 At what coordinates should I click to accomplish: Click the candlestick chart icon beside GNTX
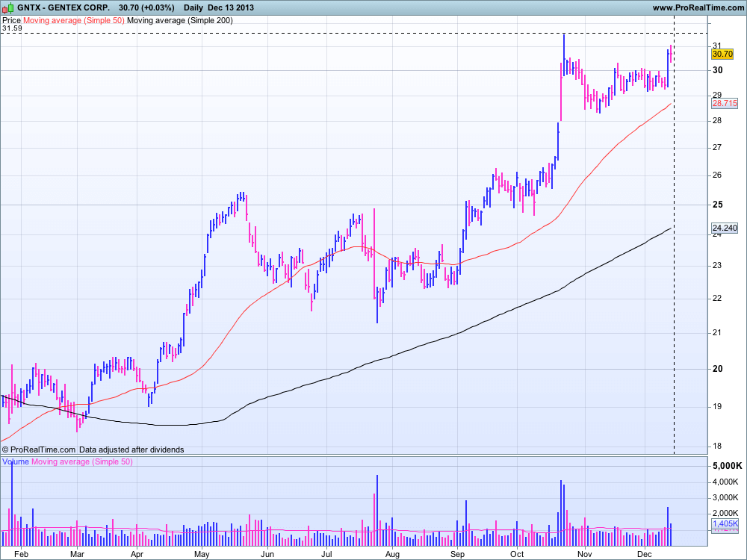[8, 7]
